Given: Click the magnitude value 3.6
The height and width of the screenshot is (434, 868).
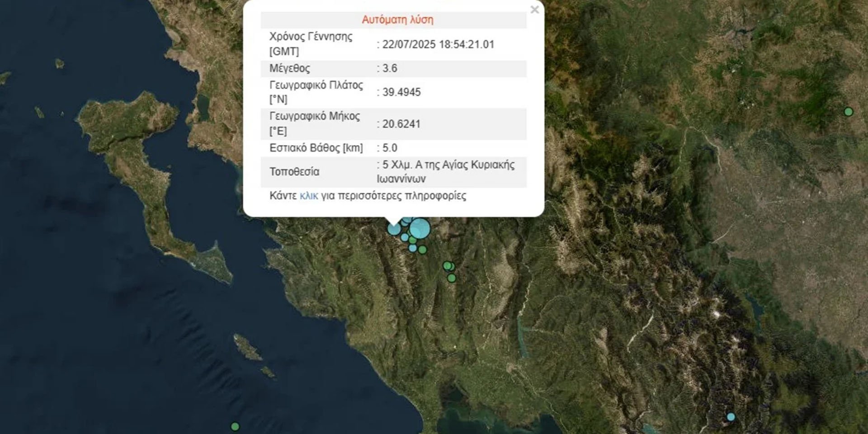Looking at the screenshot, I should [x=390, y=68].
